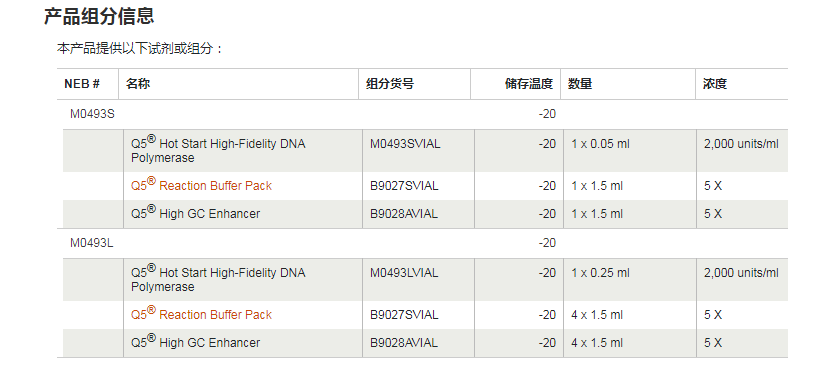
Task: Select the 名称 column header
Action: (x=138, y=84)
